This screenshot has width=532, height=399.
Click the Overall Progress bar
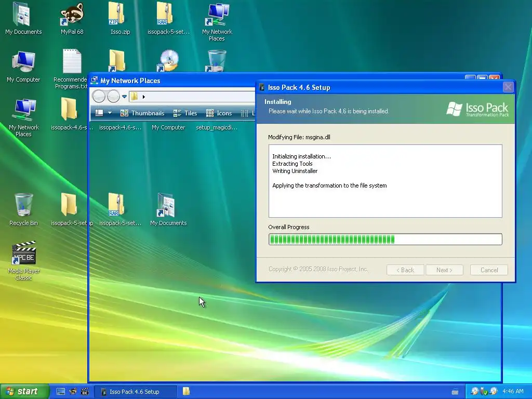click(385, 239)
